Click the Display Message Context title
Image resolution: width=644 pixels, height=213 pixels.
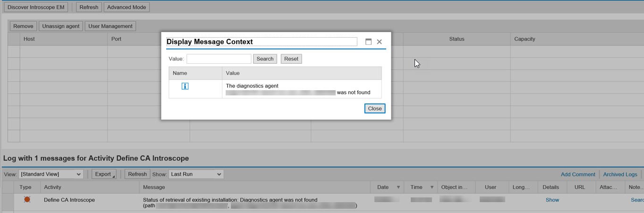click(210, 42)
